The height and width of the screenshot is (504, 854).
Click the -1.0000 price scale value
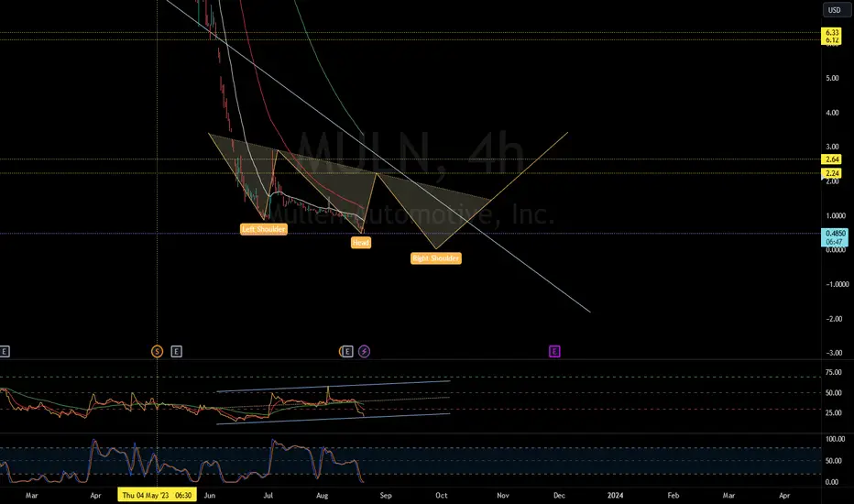(x=836, y=284)
